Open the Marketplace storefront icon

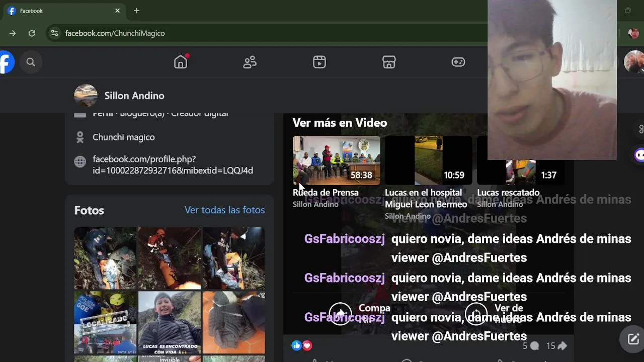click(389, 62)
